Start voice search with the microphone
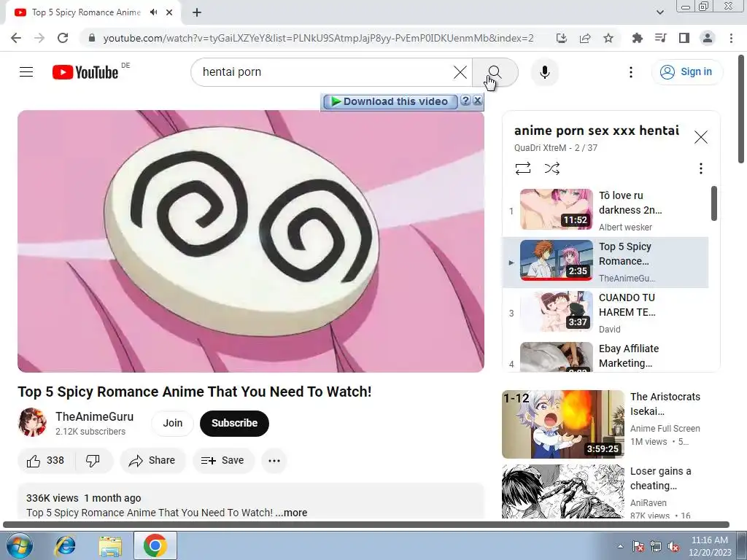Screen dimensions: 747x560 [x=544, y=72]
